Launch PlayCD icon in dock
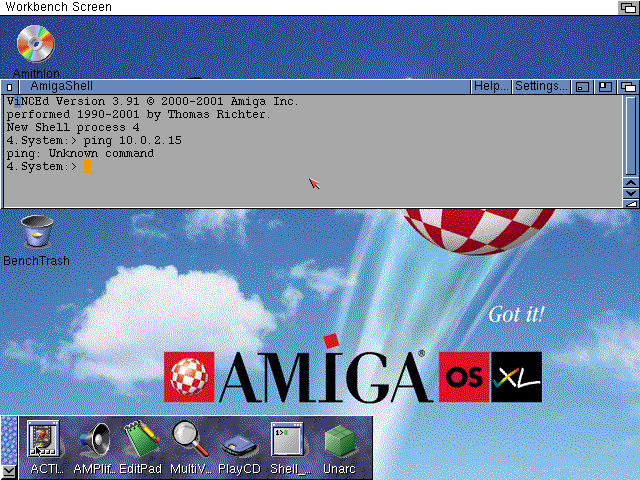Image resolution: width=640 pixels, height=480 pixels. click(239, 446)
